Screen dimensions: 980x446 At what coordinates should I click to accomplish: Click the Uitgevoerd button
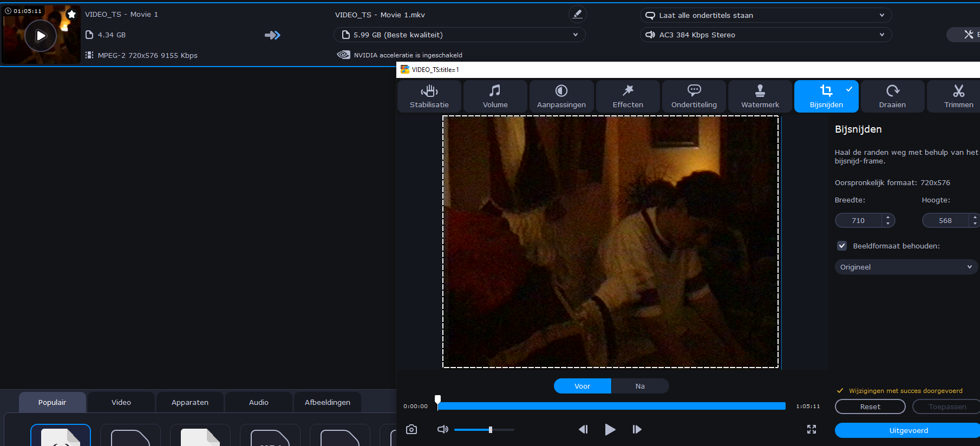tap(908, 430)
